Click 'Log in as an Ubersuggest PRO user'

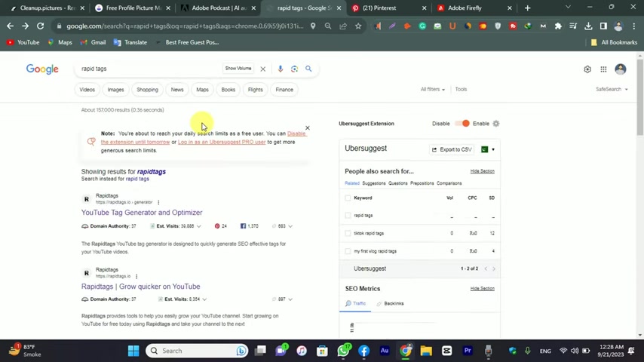[222, 142]
